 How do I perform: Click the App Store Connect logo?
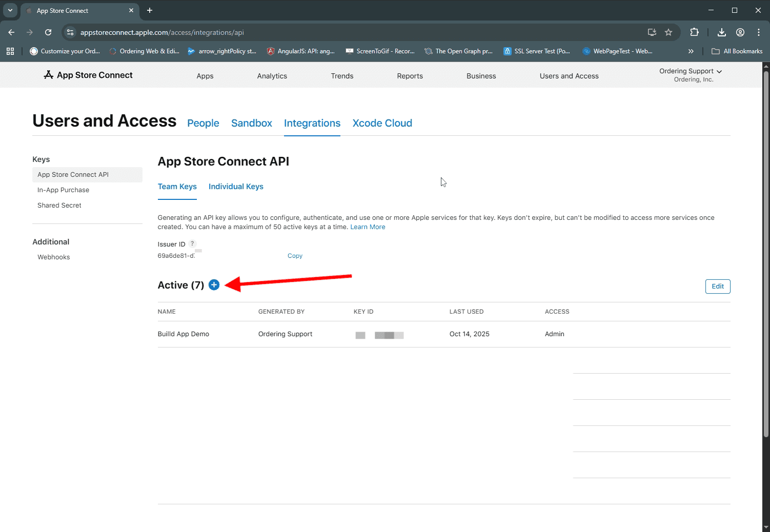pyautogui.click(x=88, y=75)
